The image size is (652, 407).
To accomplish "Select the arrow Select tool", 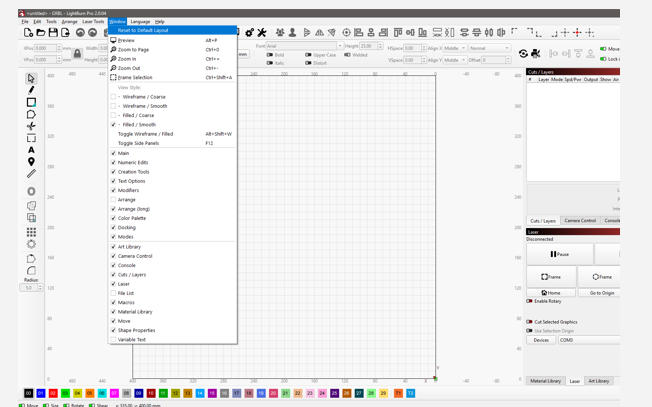I will [31, 78].
